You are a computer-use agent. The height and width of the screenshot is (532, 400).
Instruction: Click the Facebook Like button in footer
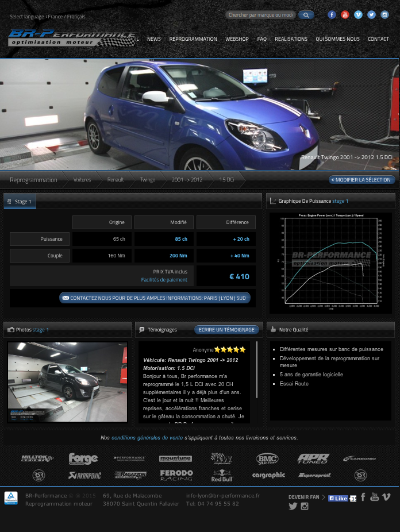(x=338, y=499)
